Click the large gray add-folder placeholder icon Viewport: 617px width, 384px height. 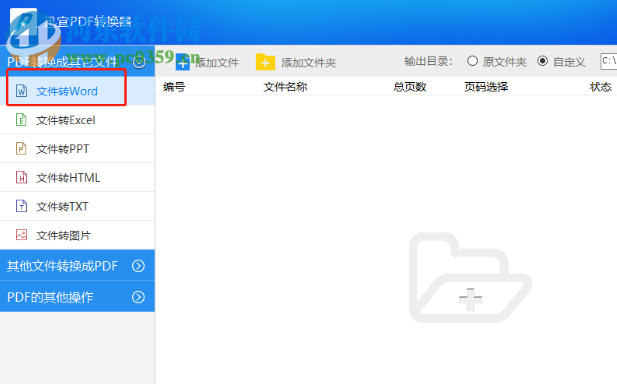pos(470,278)
